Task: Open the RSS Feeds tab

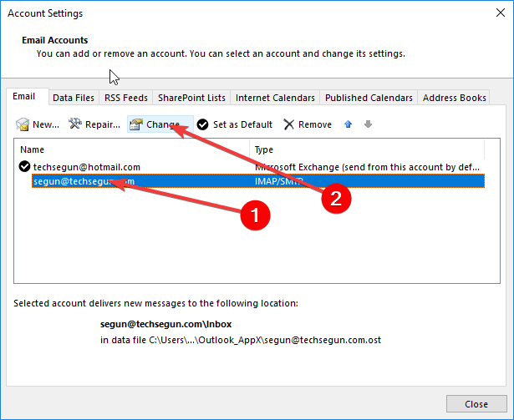Action: pos(126,98)
